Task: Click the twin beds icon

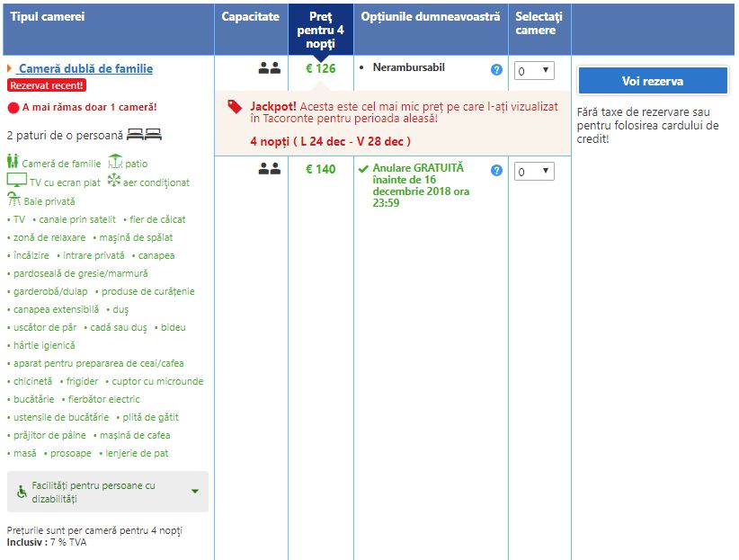Action: (144, 135)
